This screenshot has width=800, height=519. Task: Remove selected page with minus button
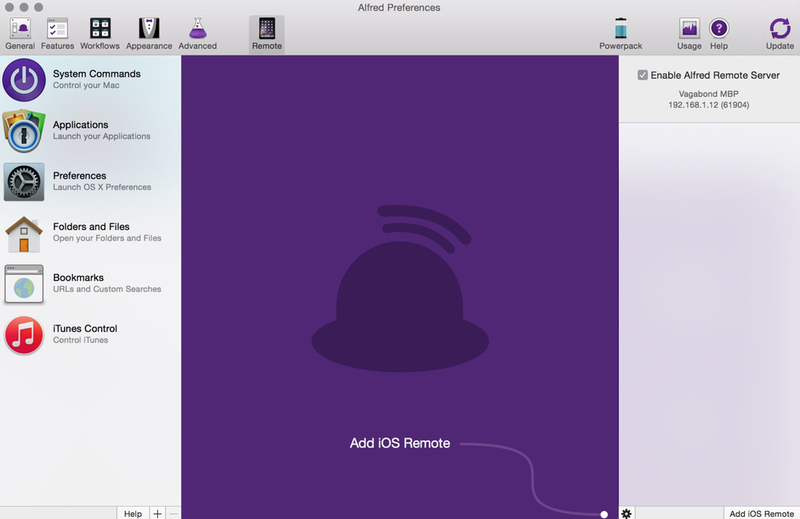pos(173,513)
